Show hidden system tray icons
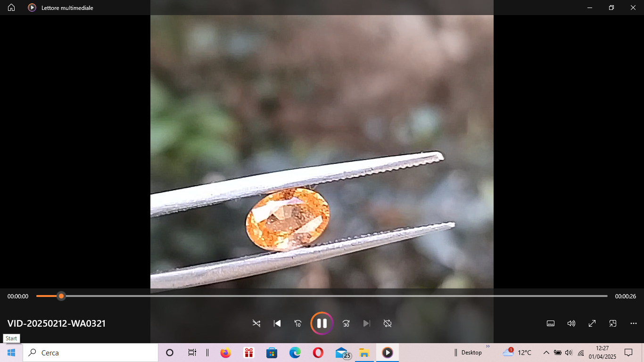The width and height of the screenshot is (644, 362). [x=546, y=353]
